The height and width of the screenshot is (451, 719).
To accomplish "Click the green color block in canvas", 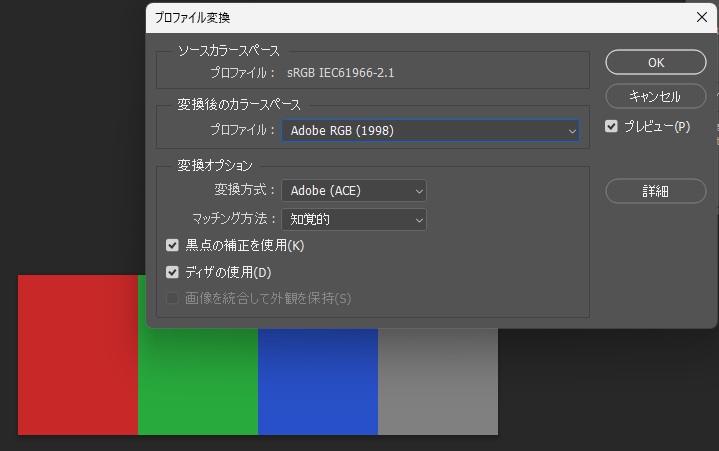I will (x=198, y=381).
